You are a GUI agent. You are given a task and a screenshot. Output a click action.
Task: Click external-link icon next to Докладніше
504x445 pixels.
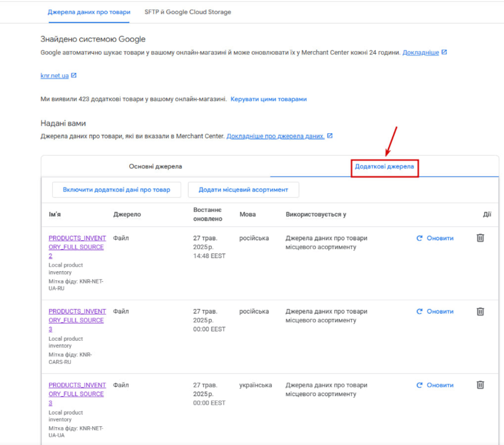[x=444, y=52]
